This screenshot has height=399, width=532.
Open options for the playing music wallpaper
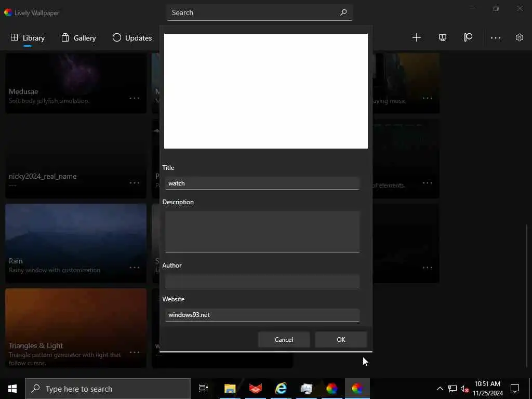click(x=428, y=98)
